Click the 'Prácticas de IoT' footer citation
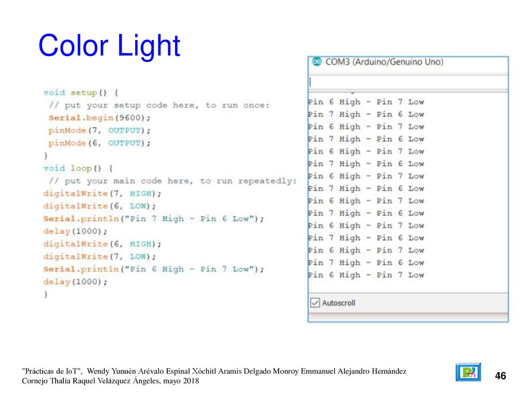The height and width of the screenshot is (399, 532). point(214,376)
